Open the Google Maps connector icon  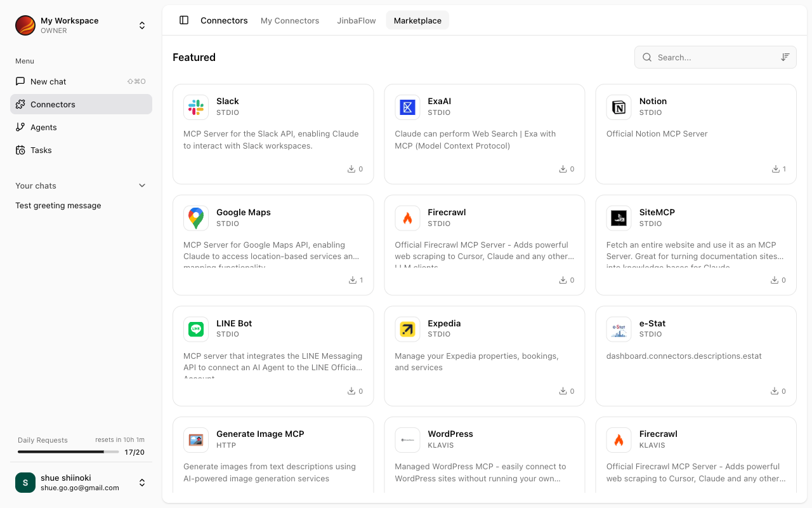tap(195, 218)
